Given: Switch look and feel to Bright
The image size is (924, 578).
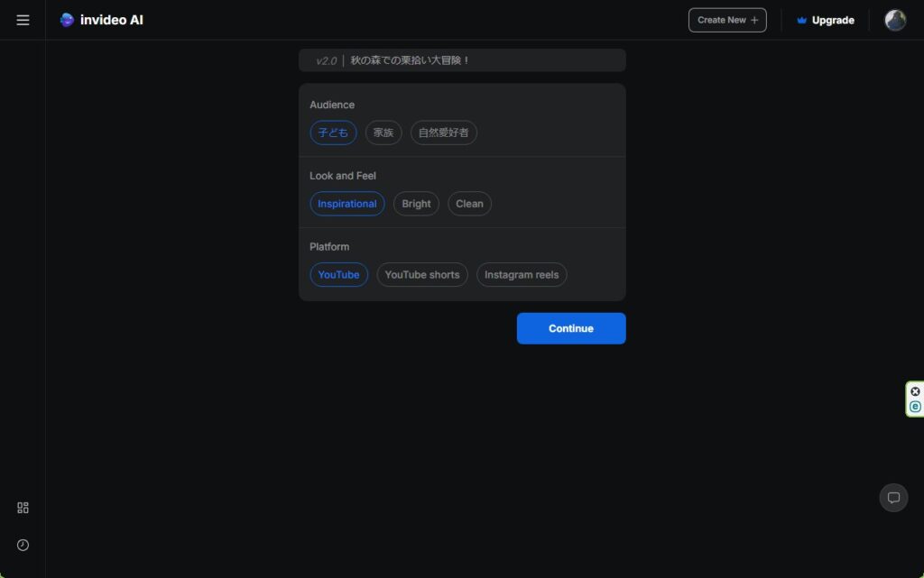Looking at the screenshot, I should point(416,204).
